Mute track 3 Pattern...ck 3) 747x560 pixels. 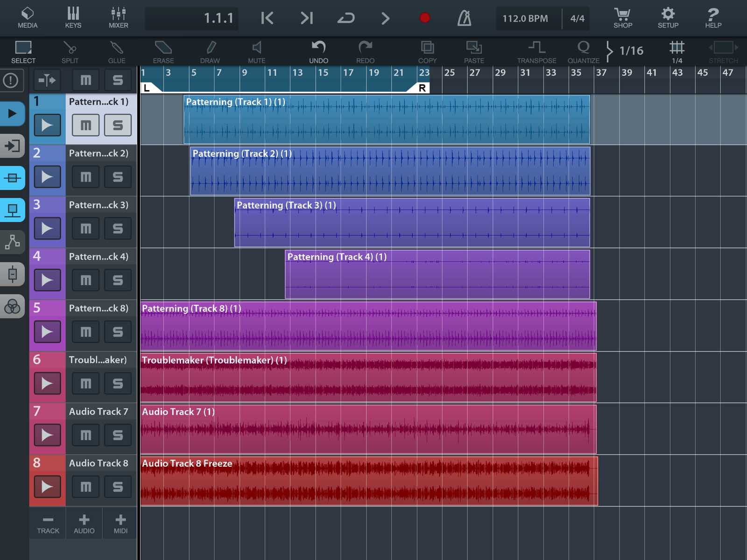pyautogui.click(x=85, y=229)
